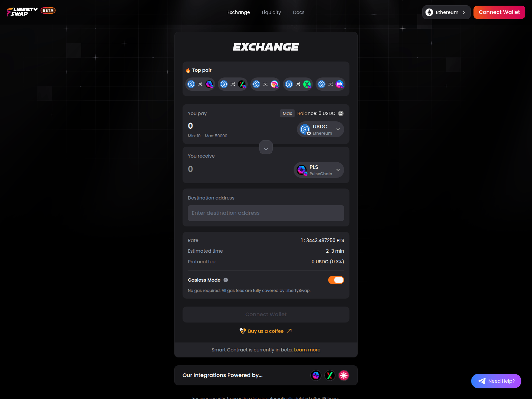The image size is (532, 399).
Task: Follow the Learn more link
Action: (307, 350)
